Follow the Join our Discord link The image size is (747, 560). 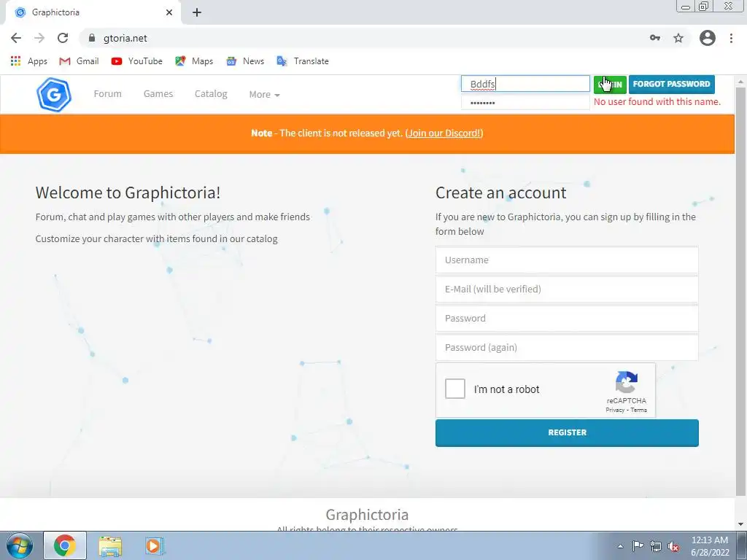click(444, 133)
